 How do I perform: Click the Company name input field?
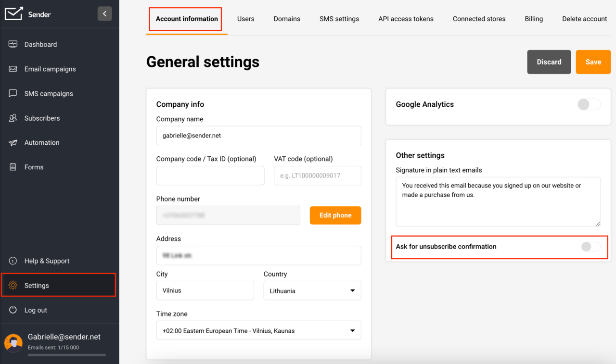tap(258, 135)
